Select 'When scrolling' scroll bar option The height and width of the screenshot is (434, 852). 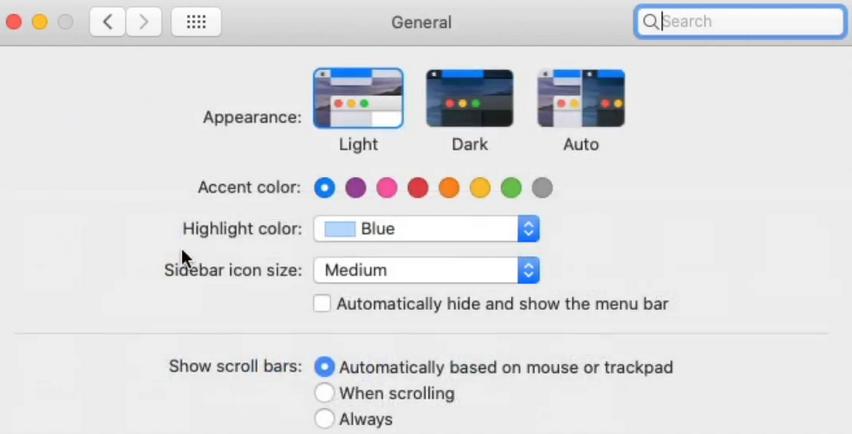pyautogui.click(x=324, y=393)
